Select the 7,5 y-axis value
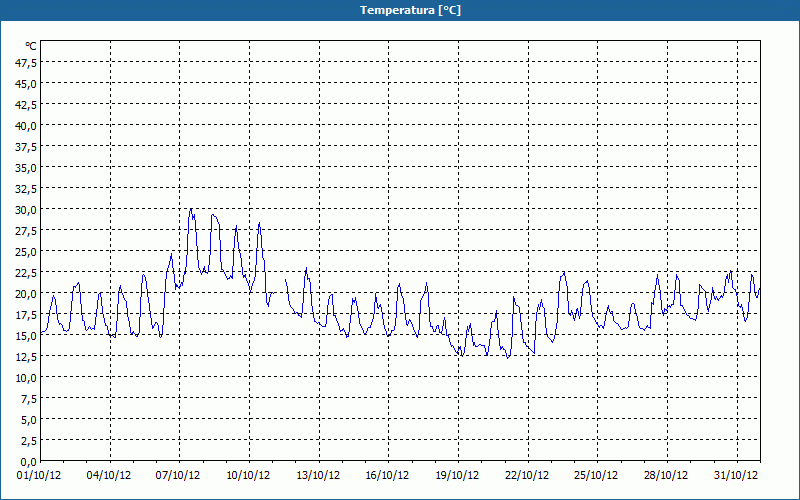This screenshot has width=800, height=500. click(x=29, y=398)
